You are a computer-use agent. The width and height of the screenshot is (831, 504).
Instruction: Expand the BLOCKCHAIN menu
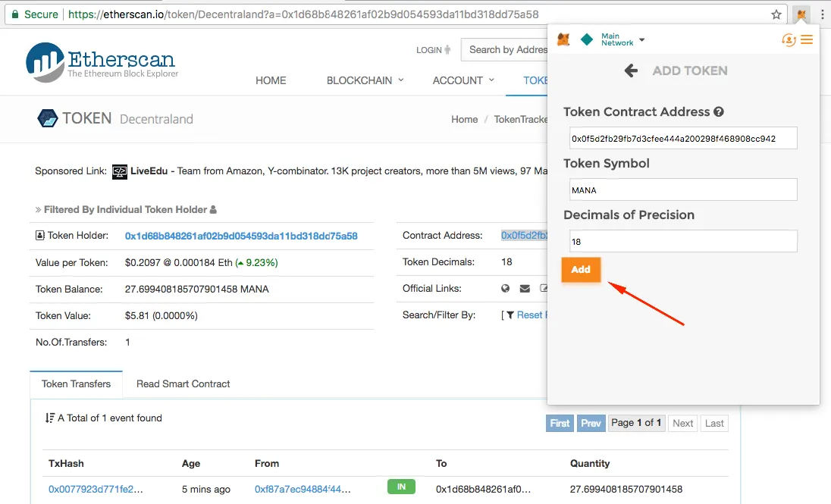[365, 80]
